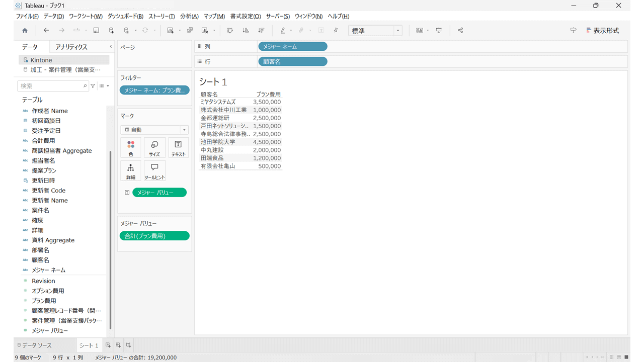Click the 合計(プラン費用) pill
The image size is (644, 362).
(154, 236)
